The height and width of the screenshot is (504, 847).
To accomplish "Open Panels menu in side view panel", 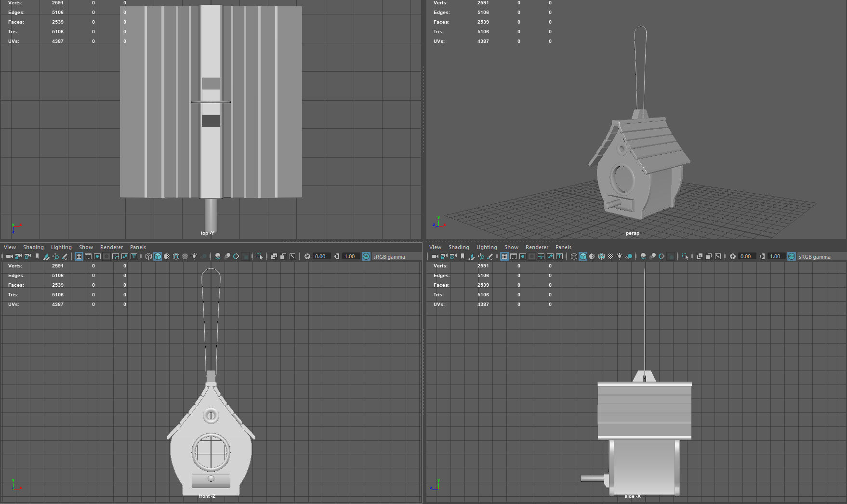I will 563,247.
